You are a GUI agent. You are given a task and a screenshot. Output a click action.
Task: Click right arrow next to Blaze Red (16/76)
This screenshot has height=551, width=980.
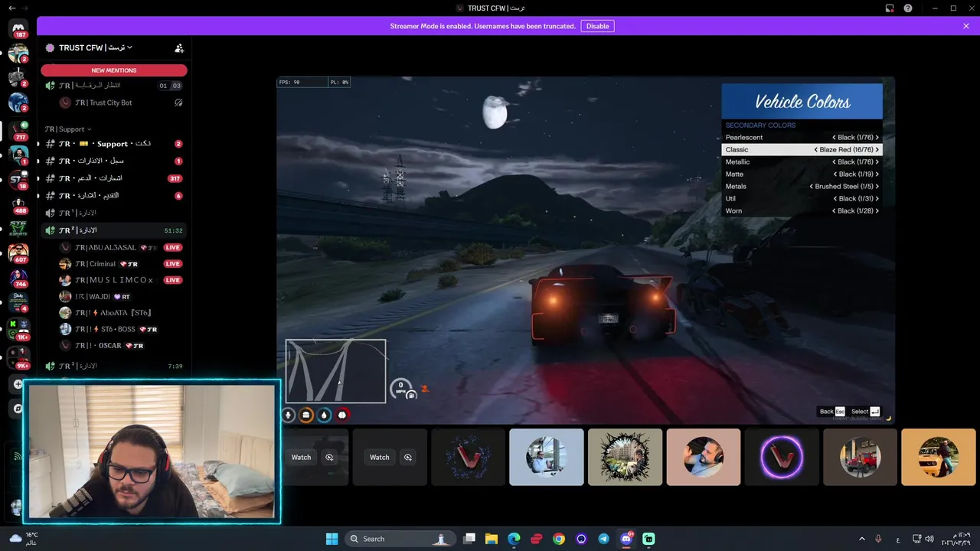click(877, 149)
